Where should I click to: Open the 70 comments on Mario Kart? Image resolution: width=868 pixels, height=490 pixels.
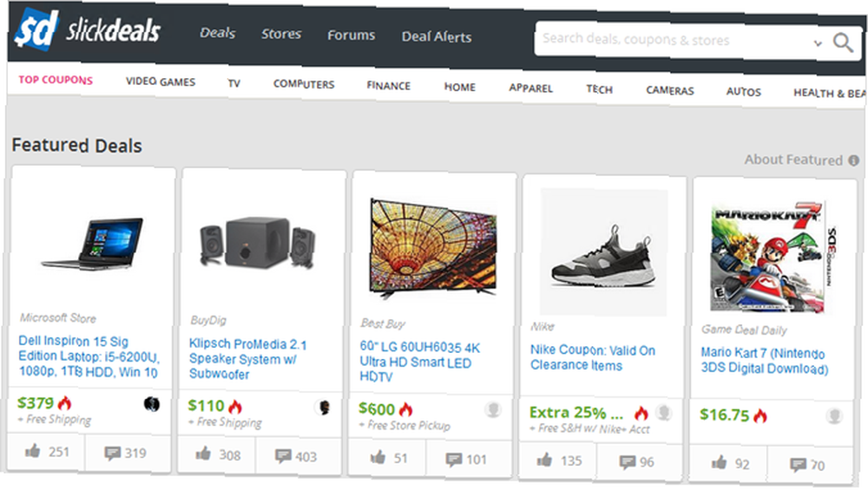[807, 465]
